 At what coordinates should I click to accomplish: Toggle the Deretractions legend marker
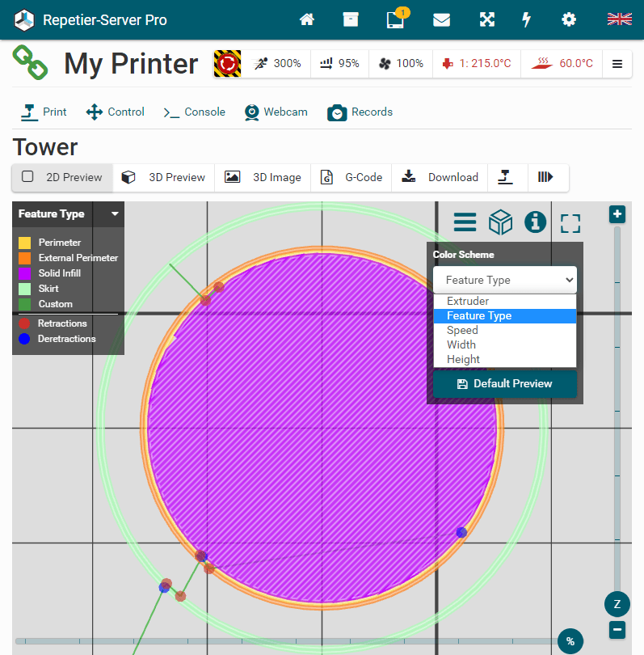pyautogui.click(x=24, y=339)
